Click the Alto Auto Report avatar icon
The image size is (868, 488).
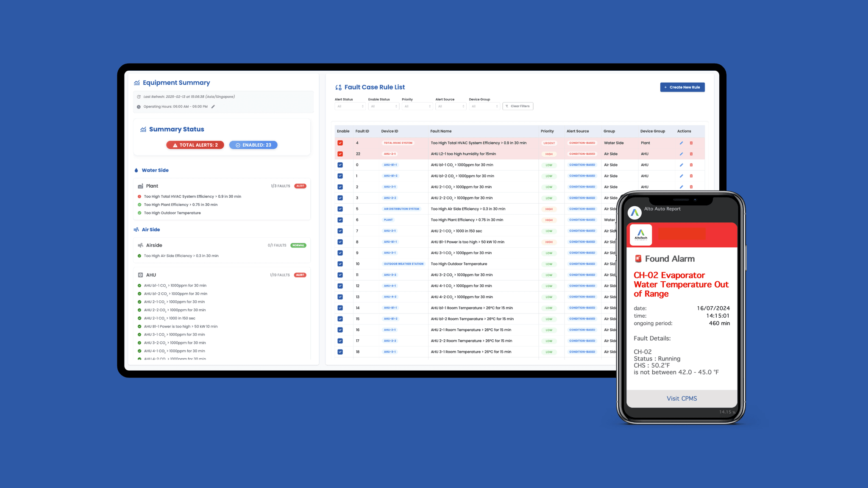point(634,213)
